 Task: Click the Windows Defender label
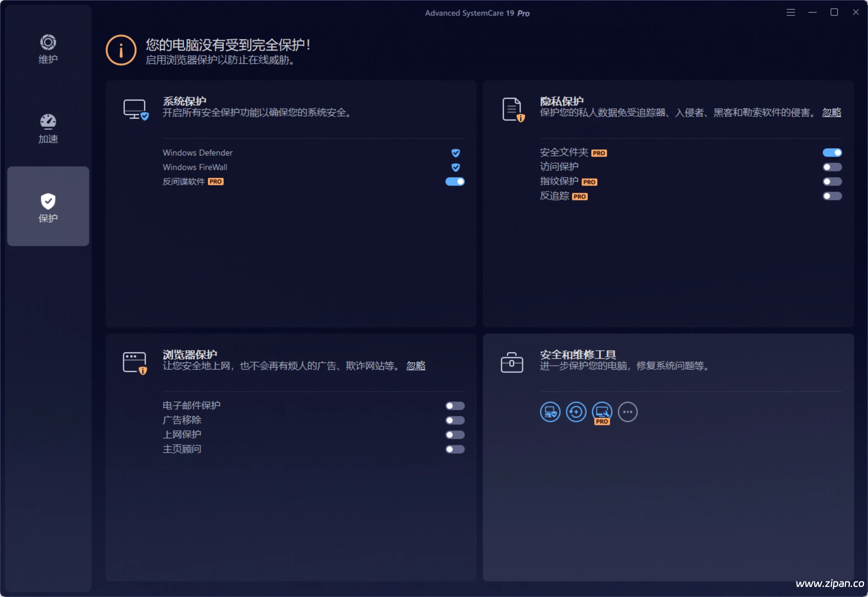[198, 153]
